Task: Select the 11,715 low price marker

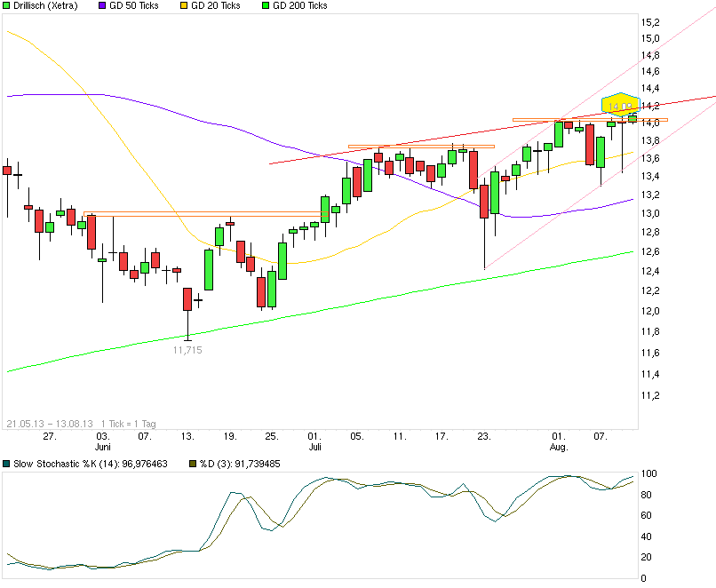Action: pos(186,350)
